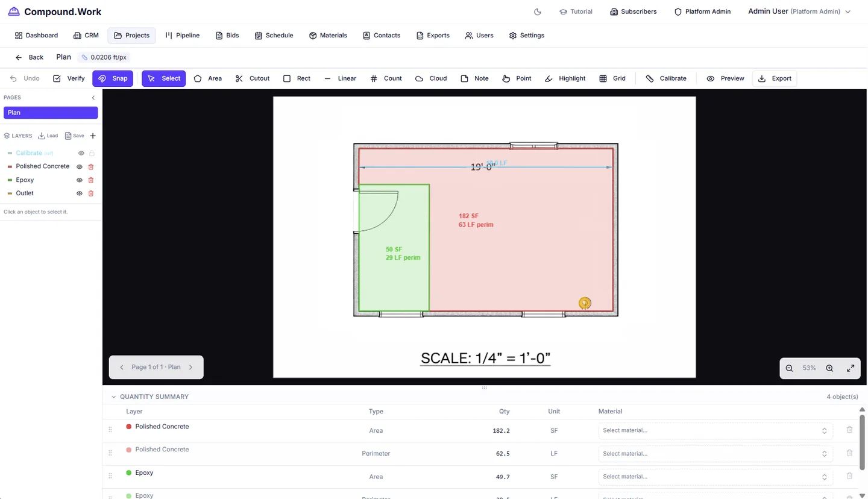The height and width of the screenshot is (499, 868).
Task: Open the Admin User account dropdown
Action: tap(799, 11)
